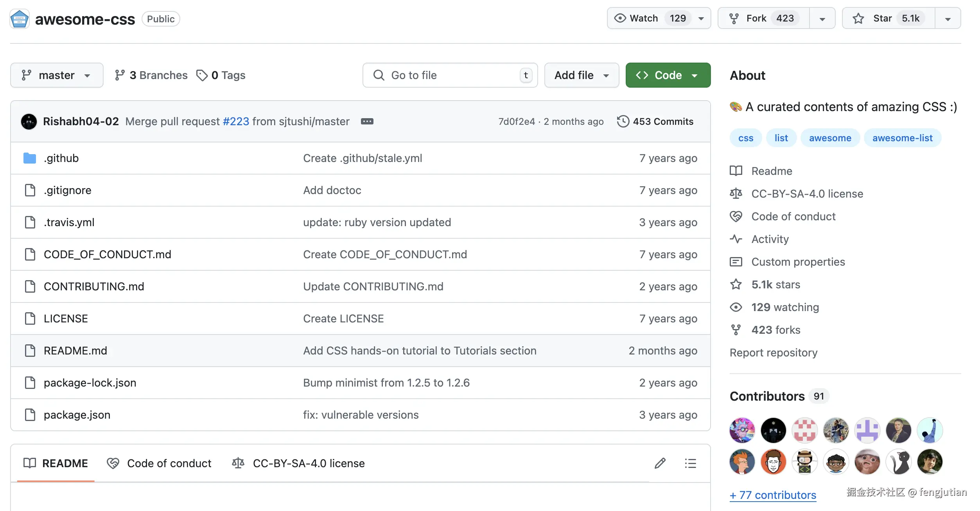Expand commit message ellipsis icon
Image resolution: width=980 pixels, height=511 pixels.
point(367,121)
